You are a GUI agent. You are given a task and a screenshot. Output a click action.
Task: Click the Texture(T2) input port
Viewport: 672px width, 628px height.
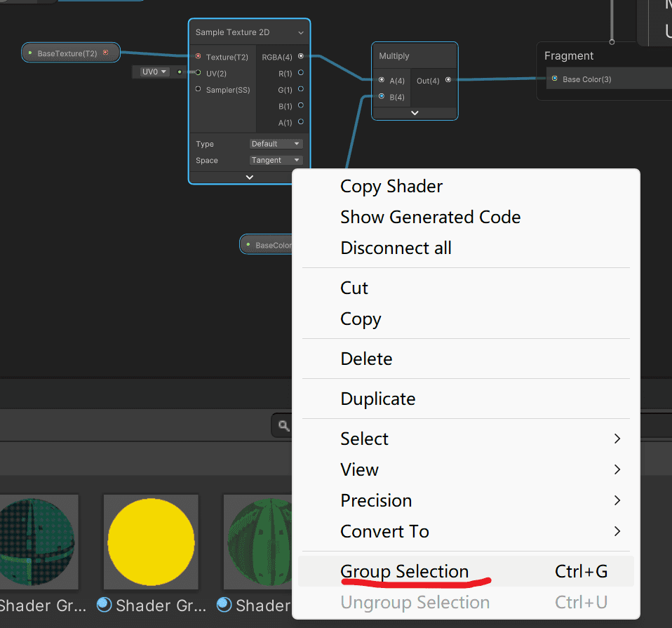[198, 56]
